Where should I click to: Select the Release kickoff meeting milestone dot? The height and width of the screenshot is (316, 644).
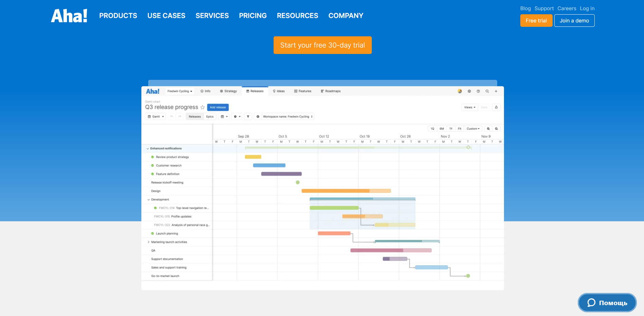pos(298,183)
